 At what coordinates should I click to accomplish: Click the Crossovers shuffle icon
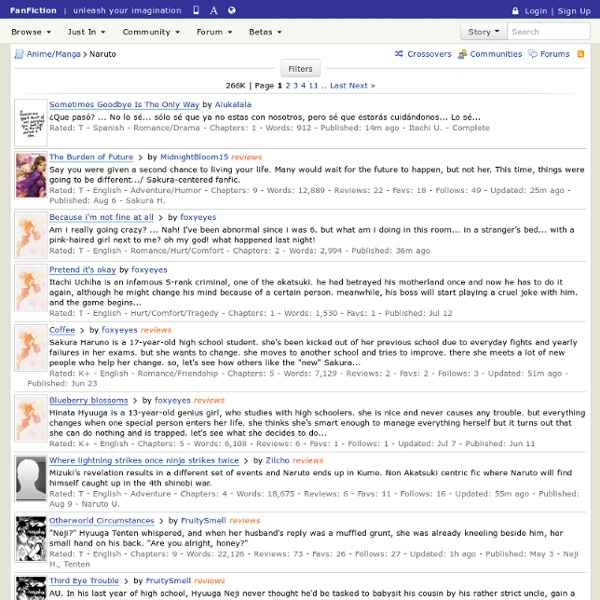[x=399, y=54]
